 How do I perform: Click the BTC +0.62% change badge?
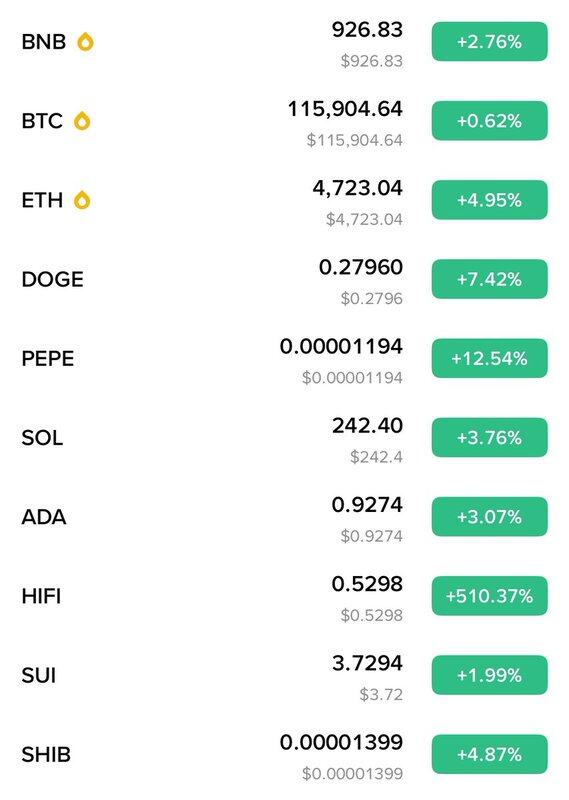489,121
